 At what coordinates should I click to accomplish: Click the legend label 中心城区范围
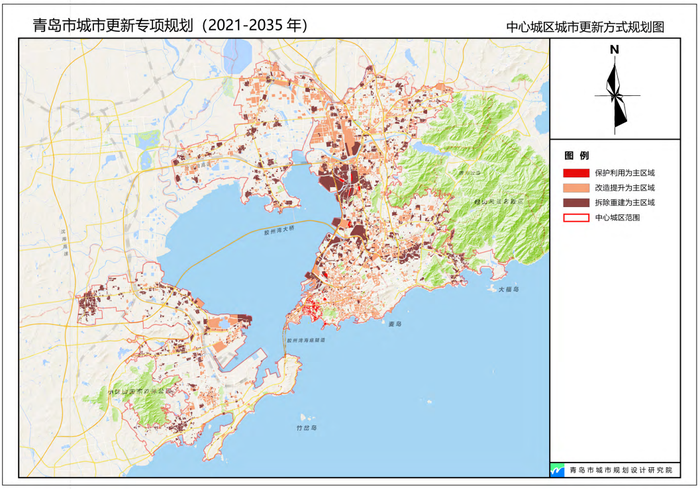click(617, 217)
